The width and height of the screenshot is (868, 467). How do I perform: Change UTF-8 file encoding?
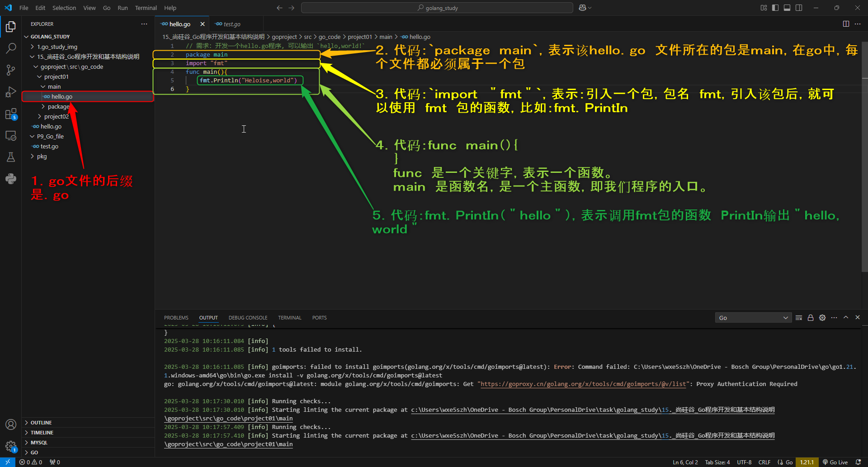(x=744, y=462)
